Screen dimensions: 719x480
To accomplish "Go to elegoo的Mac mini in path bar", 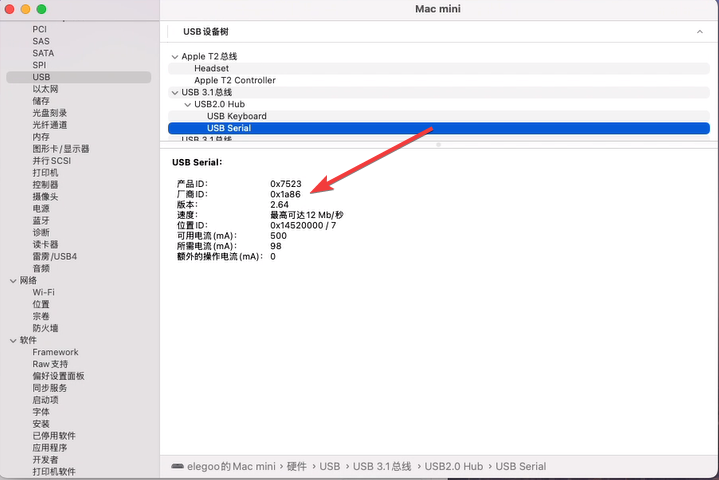I will [231, 466].
